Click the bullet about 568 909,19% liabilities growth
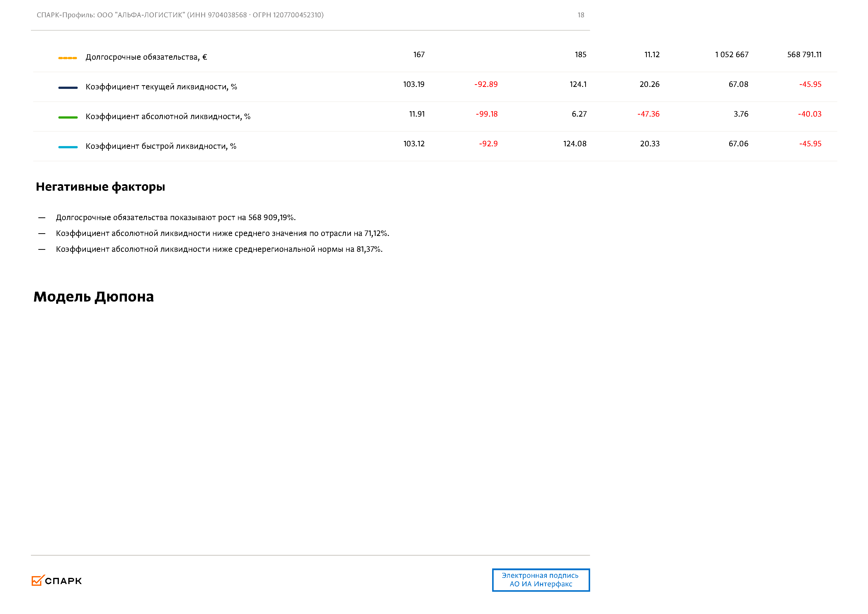Viewport: 868px width, 614px height. [175, 218]
